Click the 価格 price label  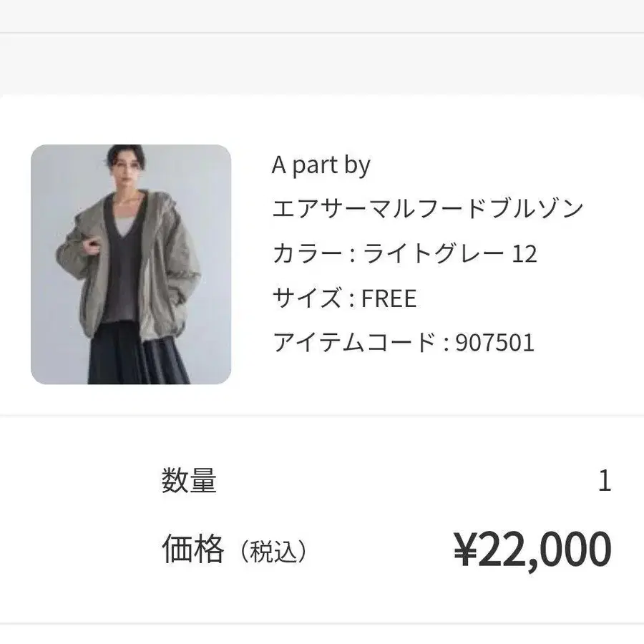pos(192,550)
